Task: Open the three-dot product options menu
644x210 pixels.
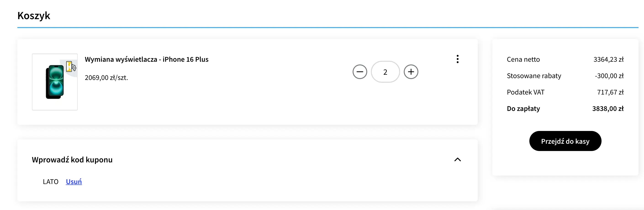Action: pos(457,59)
